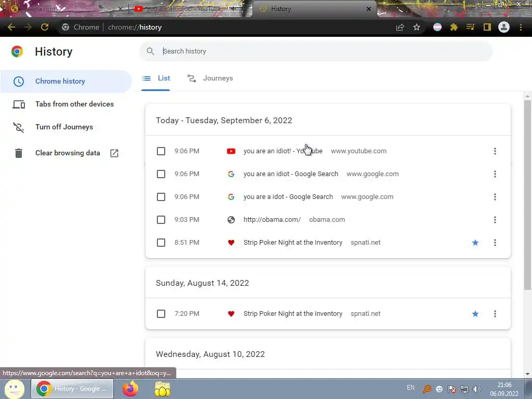This screenshot has height=399, width=532.
Task: Reload the history page
Action: click(45, 27)
